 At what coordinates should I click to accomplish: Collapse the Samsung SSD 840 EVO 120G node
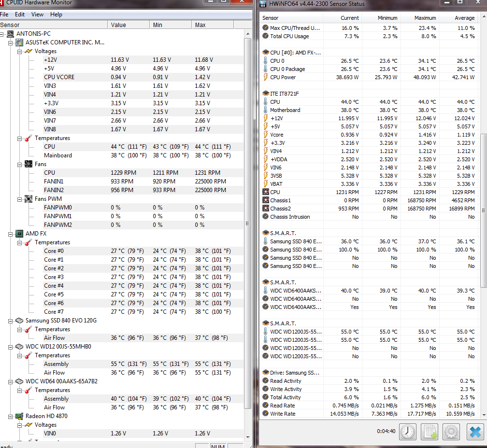pos(11,321)
